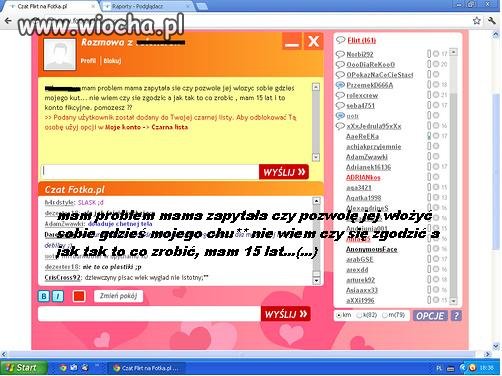Select the k(82) radio option
Viewport: 502px width, 376px height.
tap(359, 315)
